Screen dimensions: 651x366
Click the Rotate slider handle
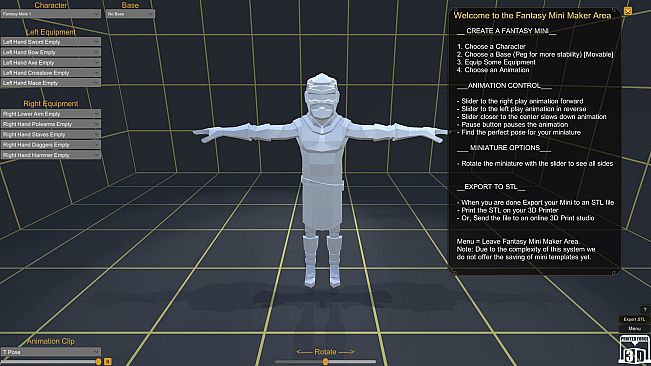point(326,362)
